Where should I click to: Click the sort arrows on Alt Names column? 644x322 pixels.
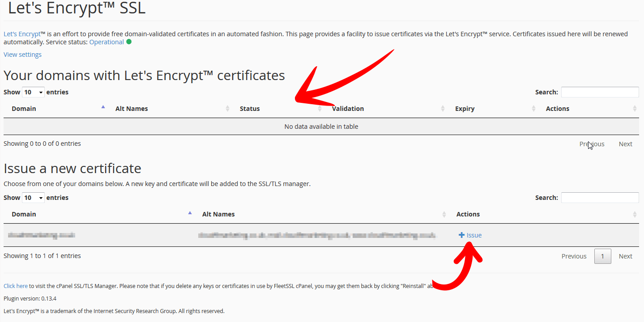coord(227,108)
